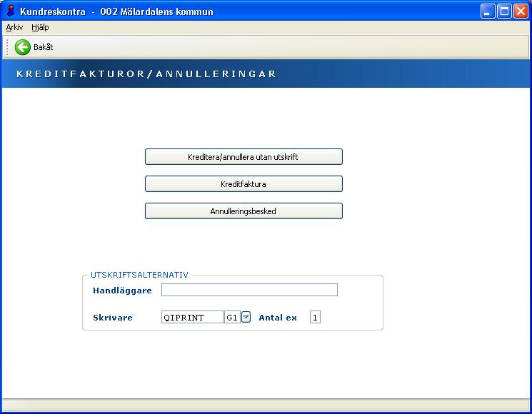The width and height of the screenshot is (532, 414).
Task: Focus the Handläggare input field
Action: [249, 290]
